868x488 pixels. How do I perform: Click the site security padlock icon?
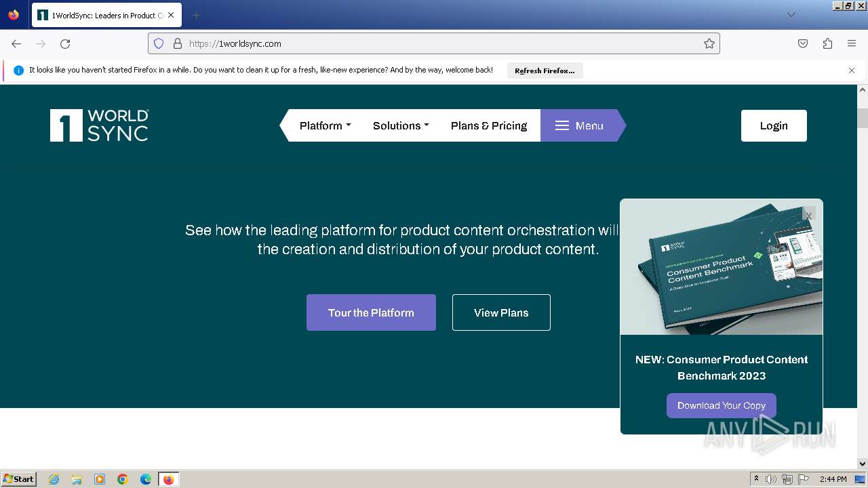178,43
